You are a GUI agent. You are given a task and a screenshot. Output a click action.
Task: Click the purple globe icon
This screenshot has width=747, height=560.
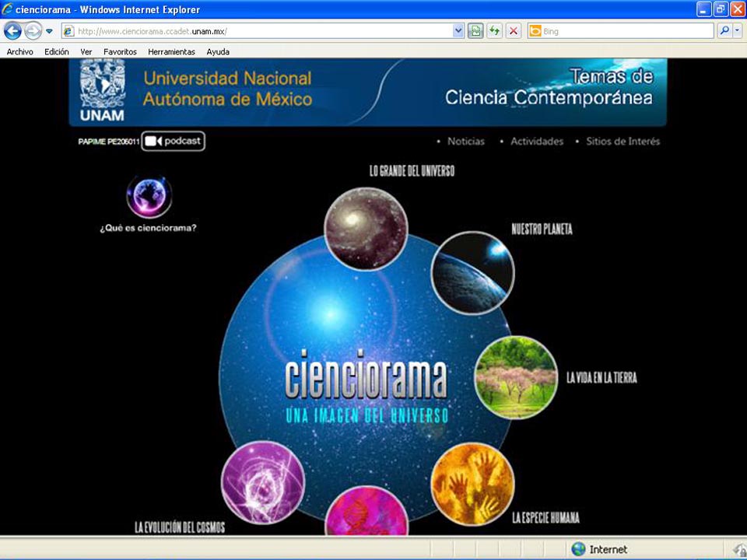pos(149,196)
